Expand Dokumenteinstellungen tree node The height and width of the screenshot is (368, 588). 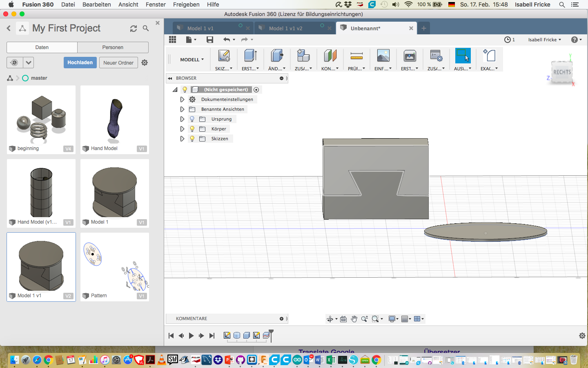(182, 99)
